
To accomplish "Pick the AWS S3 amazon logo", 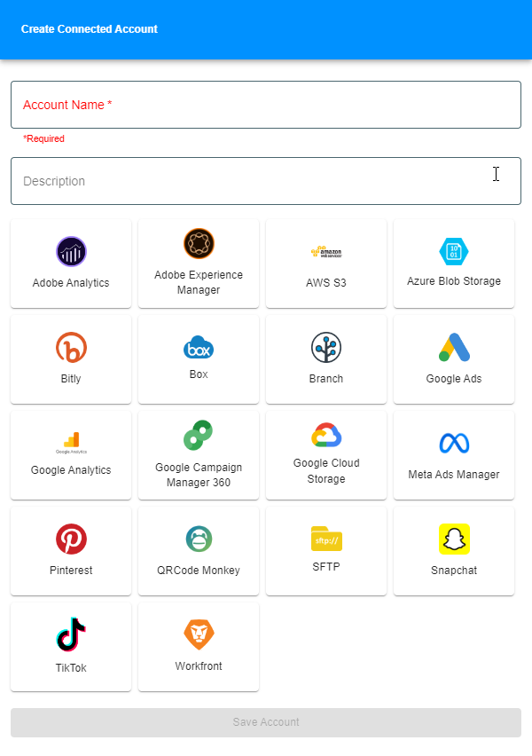I will tap(326, 252).
